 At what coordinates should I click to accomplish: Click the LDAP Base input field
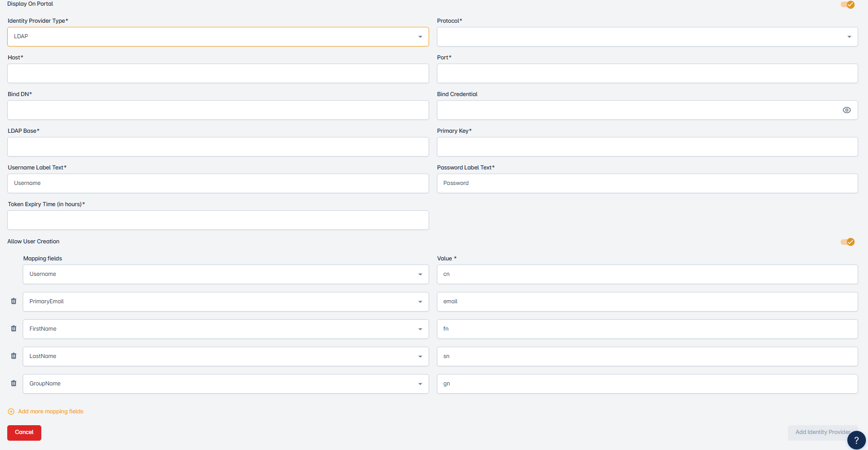tap(217, 147)
